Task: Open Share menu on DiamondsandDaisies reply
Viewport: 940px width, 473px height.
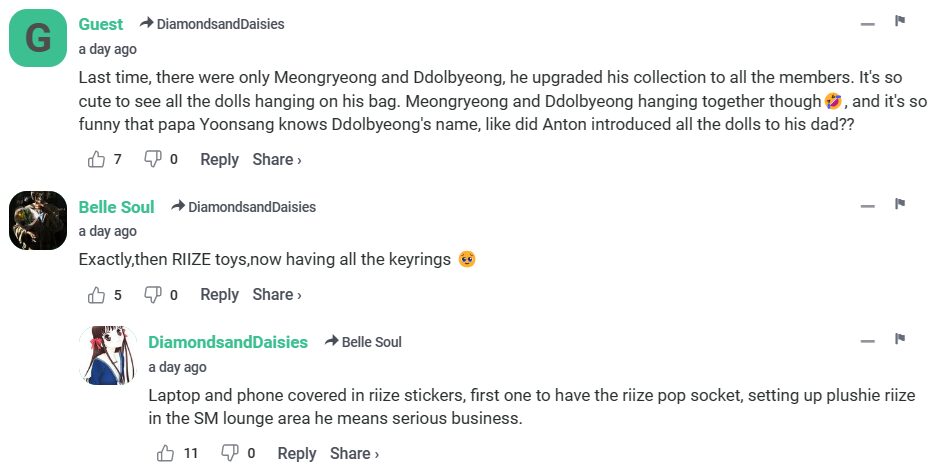Action: point(355,453)
